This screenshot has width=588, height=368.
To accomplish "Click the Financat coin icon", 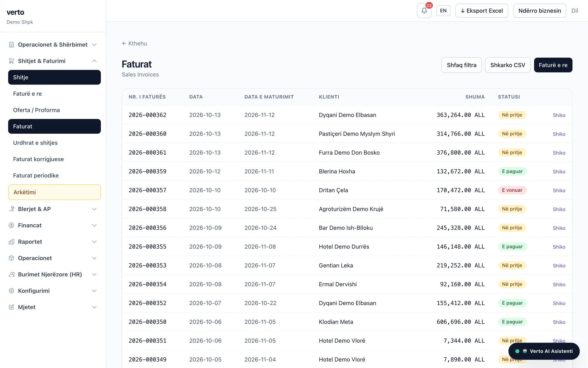I will 11,226.
